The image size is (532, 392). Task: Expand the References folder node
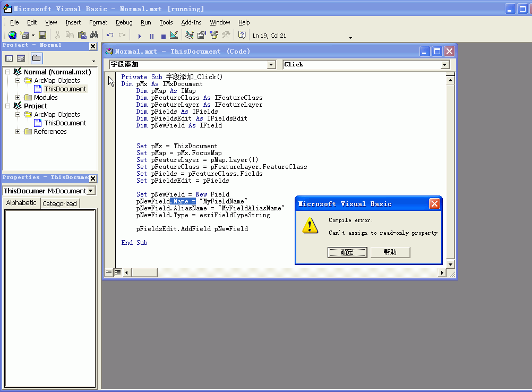coord(18,131)
